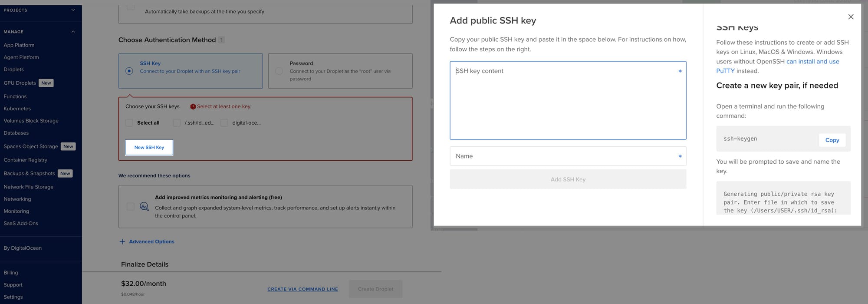868x304 pixels.
Task: Check the Select all SSH keys checkbox
Action: point(129,123)
